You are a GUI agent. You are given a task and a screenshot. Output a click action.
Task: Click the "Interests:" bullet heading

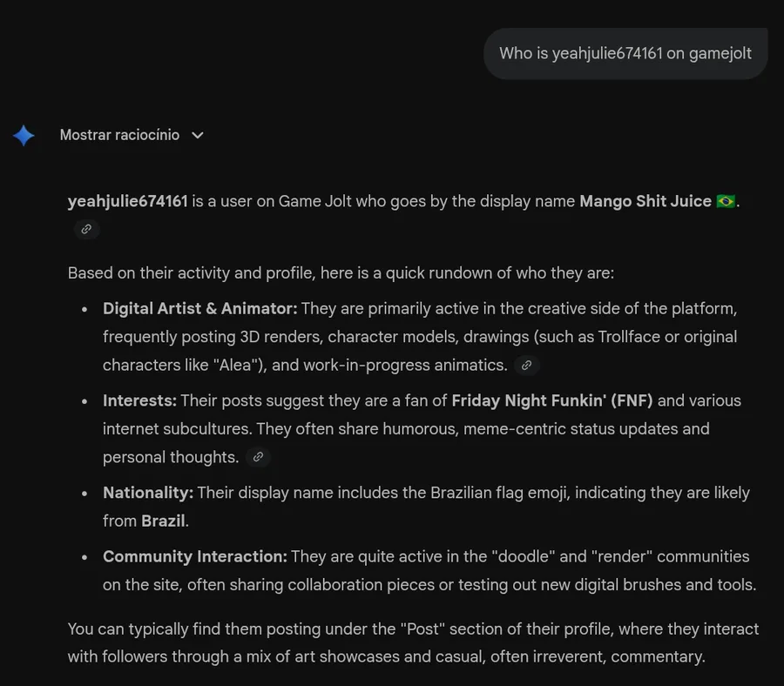140,400
